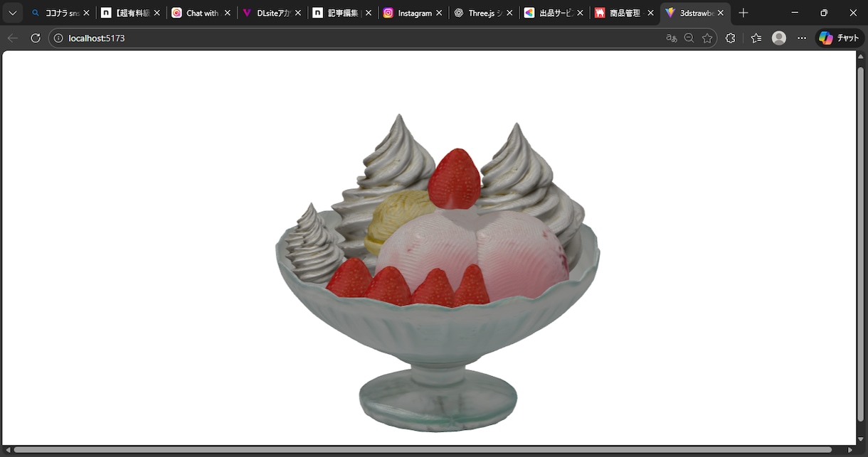Close the Chat with tab

[x=228, y=13]
